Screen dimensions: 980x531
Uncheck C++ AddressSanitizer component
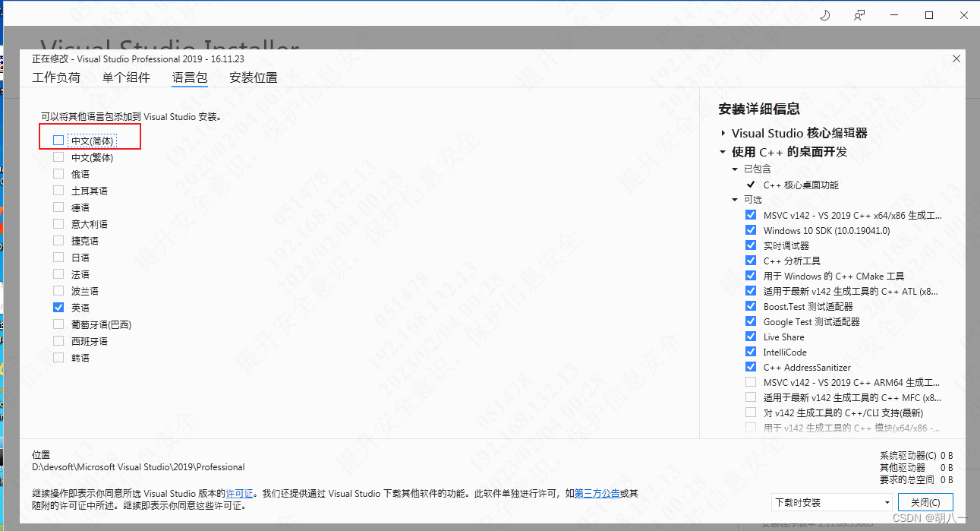751,367
